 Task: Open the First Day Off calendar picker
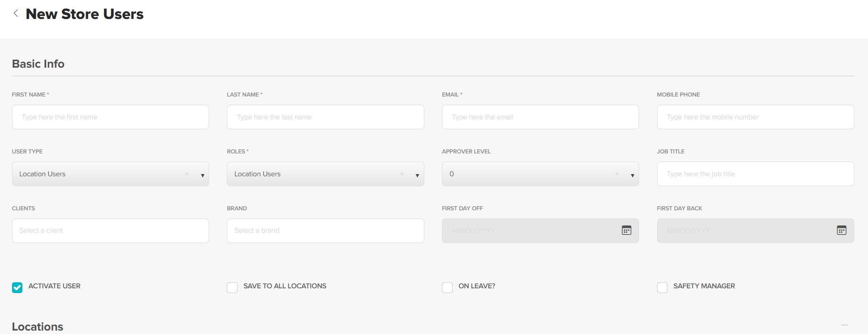[626, 231]
